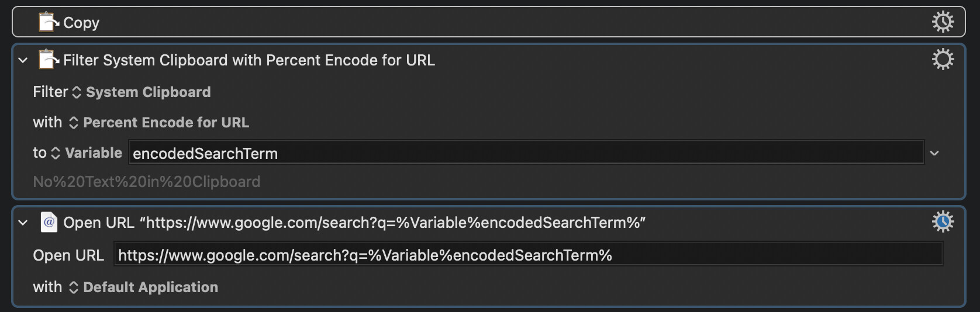Click the Open URL @ document icon
The height and width of the screenshot is (312, 980).
[49, 222]
